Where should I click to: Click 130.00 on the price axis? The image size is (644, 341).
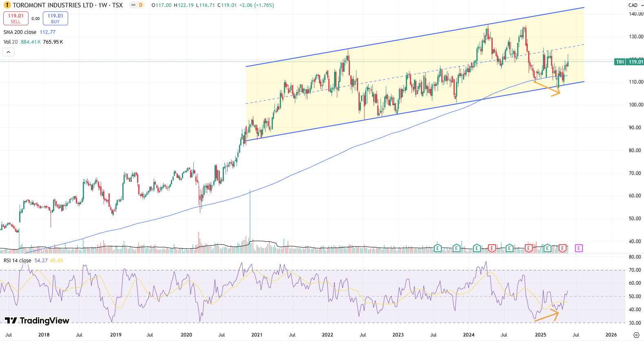click(636, 37)
